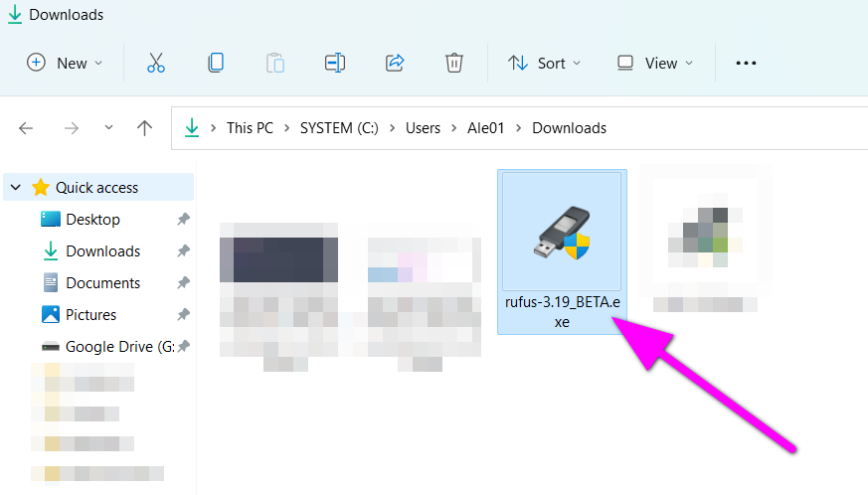This screenshot has width=868, height=495.
Task: Expand chevron after Ale01 in path
Action: point(518,128)
